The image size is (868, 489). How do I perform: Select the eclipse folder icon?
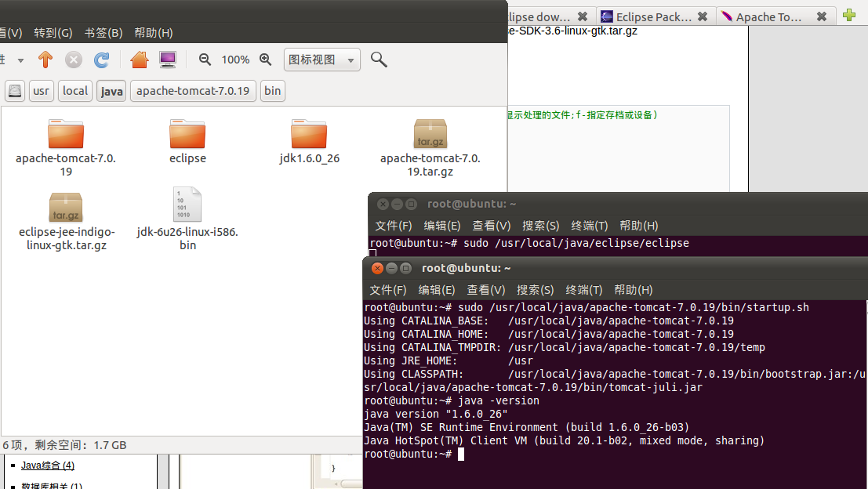187,134
